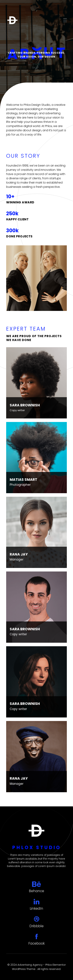The image size is (73, 980).
Task: Click the Phlox logo in header
Action: pyautogui.click(x=13, y=20)
